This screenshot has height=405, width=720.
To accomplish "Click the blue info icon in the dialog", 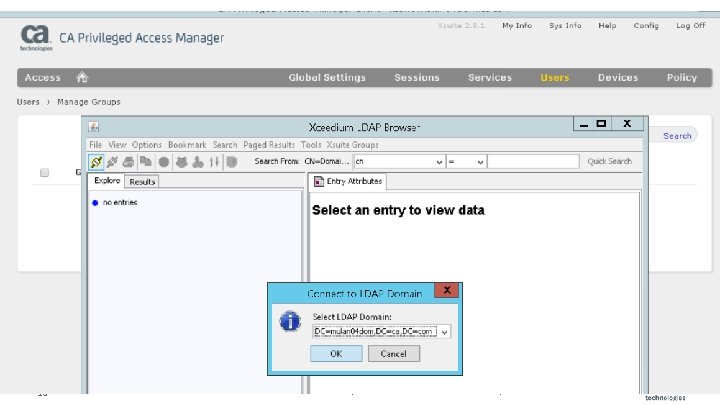I will click(x=290, y=321).
